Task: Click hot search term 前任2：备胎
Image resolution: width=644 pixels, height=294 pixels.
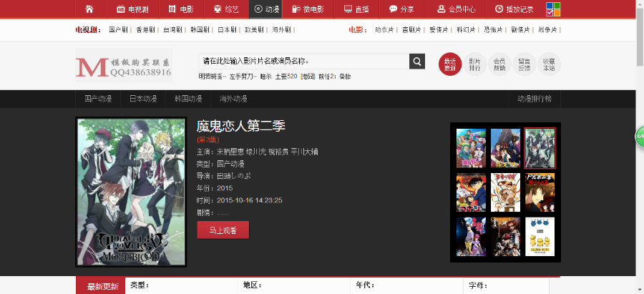Action: coord(334,77)
